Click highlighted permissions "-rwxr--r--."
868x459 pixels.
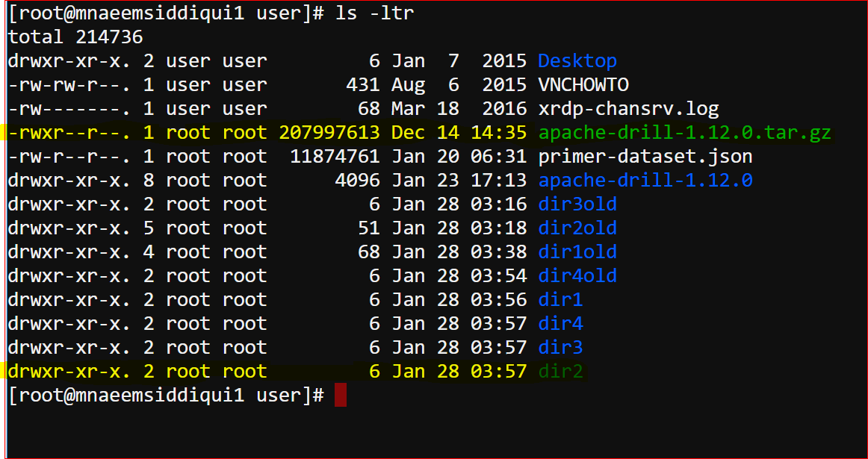(69, 133)
